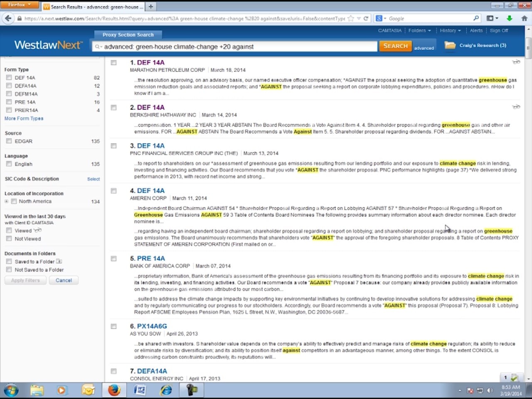The image size is (532, 399).
Task: Open Microsoft Word from the taskbar
Action: tap(140, 390)
